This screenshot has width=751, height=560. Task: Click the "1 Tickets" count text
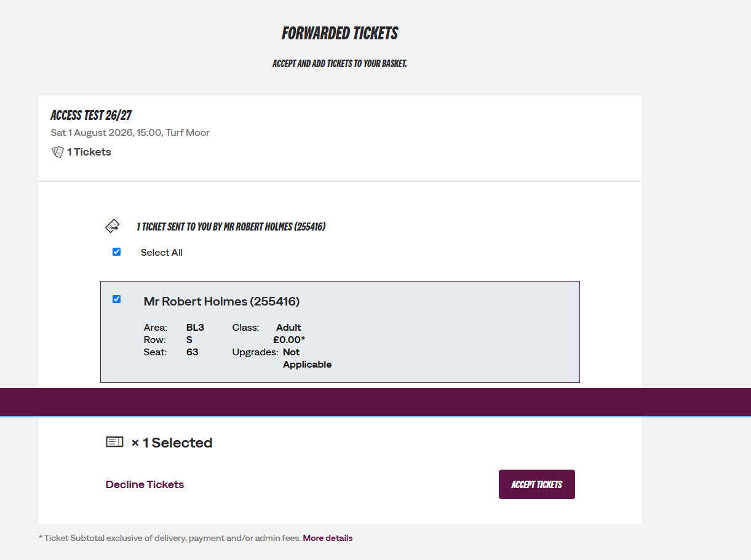(x=89, y=152)
